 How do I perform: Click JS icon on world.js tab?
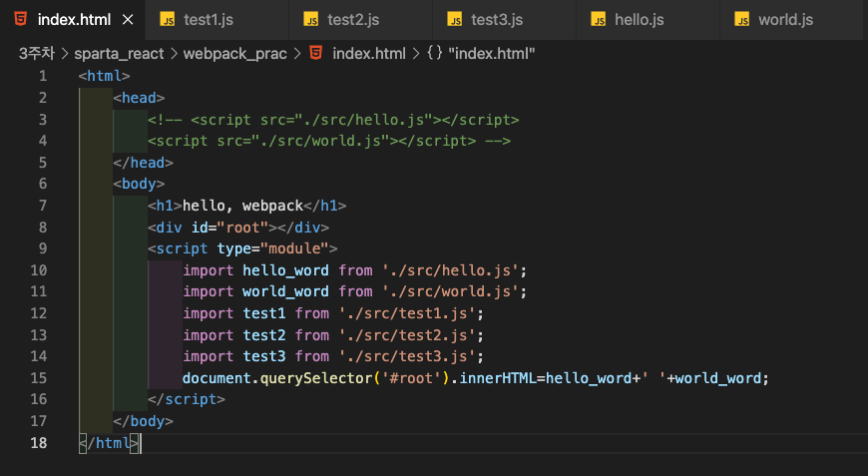pos(741,19)
